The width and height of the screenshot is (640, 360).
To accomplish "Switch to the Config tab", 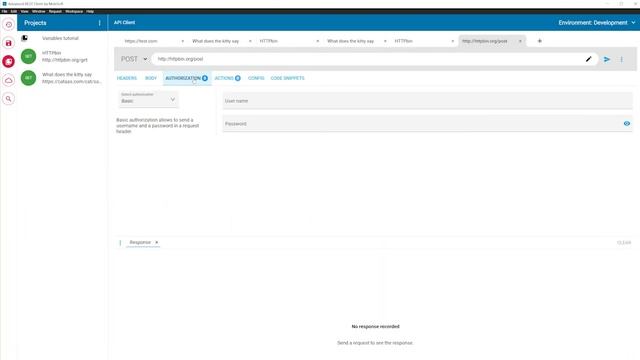I will point(256,78).
